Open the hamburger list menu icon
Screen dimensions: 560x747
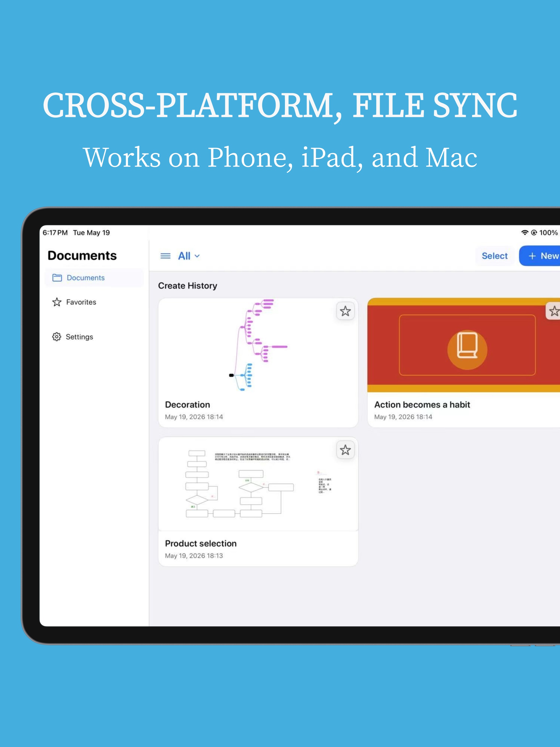tap(165, 256)
